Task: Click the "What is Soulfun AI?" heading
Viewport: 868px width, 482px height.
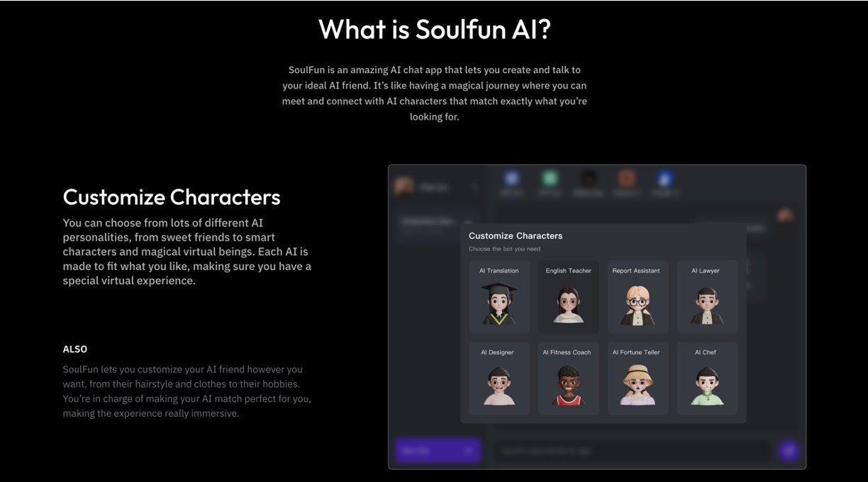Action: tap(434, 29)
